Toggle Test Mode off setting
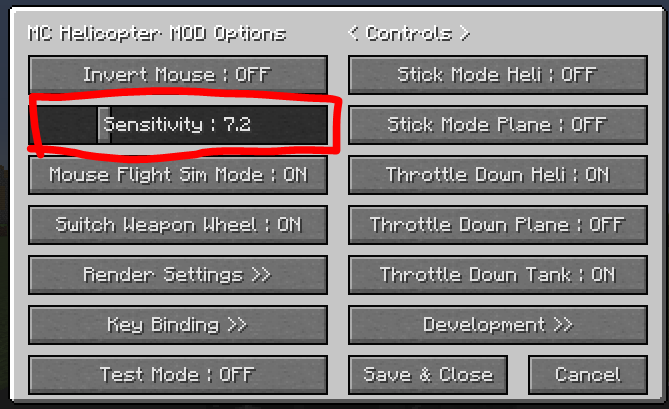The height and width of the screenshot is (409, 669). [178, 375]
